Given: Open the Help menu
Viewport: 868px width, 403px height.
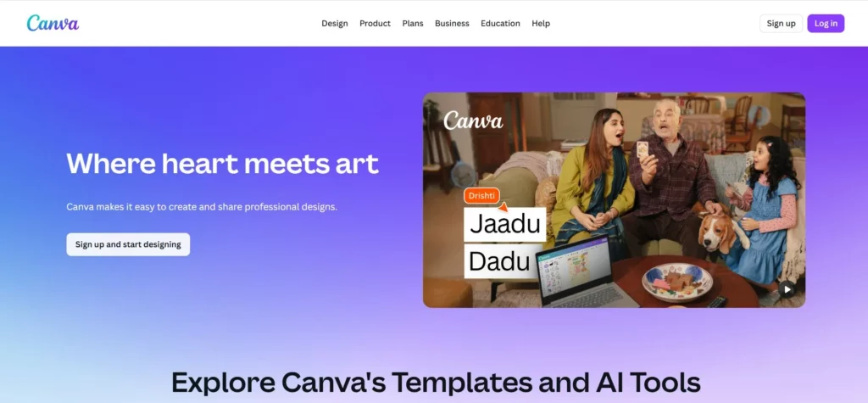Looking at the screenshot, I should (x=540, y=23).
